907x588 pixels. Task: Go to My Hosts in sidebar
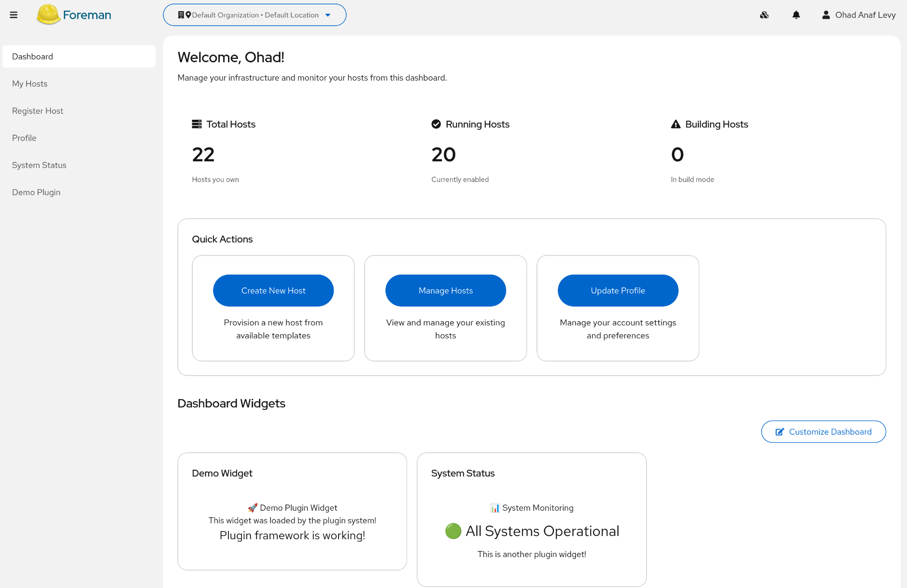pyautogui.click(x=29, y=84)
